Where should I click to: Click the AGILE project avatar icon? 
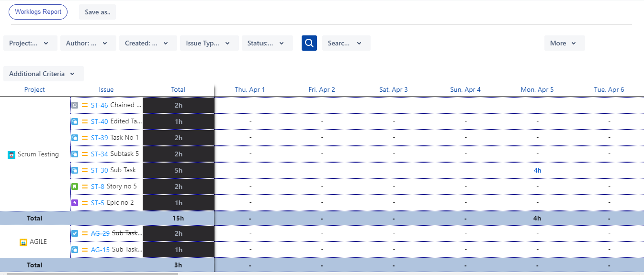pos(23,242)
